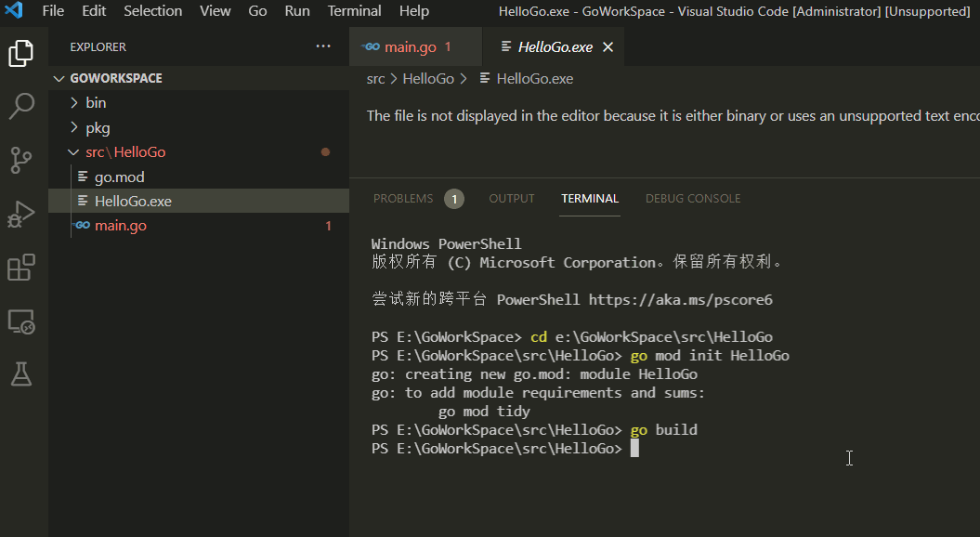The image size is (980, 537).
Task: Open the Explorer view in activity bar
Action: [x=20, y=53]
